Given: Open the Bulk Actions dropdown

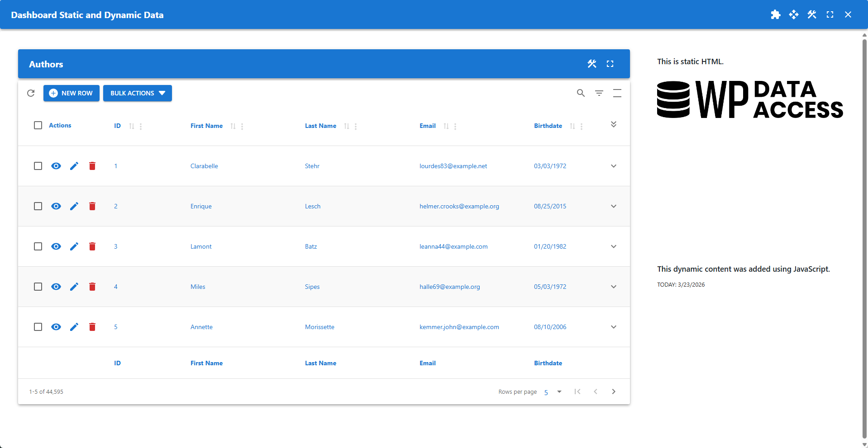Looking at the screenshot, I should click(137, 93).
